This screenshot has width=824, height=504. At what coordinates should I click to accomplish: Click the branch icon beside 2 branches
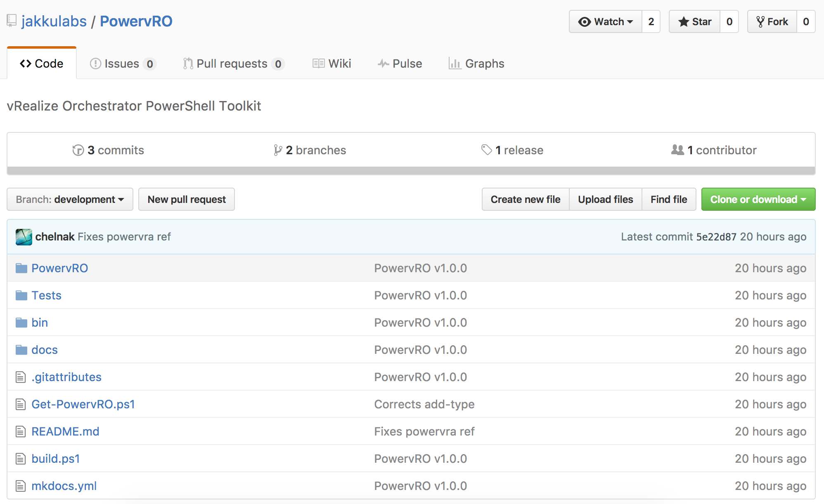[277, 150]
